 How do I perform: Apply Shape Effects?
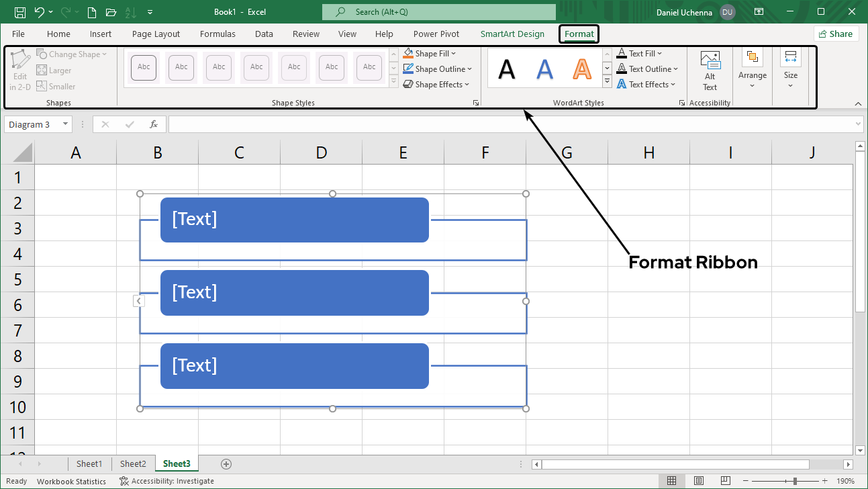(436, 84)
